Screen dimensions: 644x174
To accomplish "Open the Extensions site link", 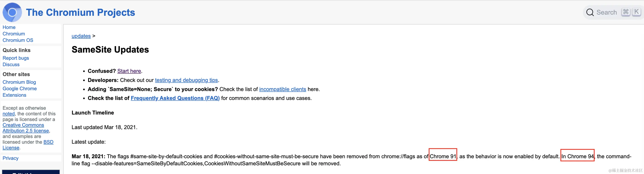I will [x=14, y=95].
